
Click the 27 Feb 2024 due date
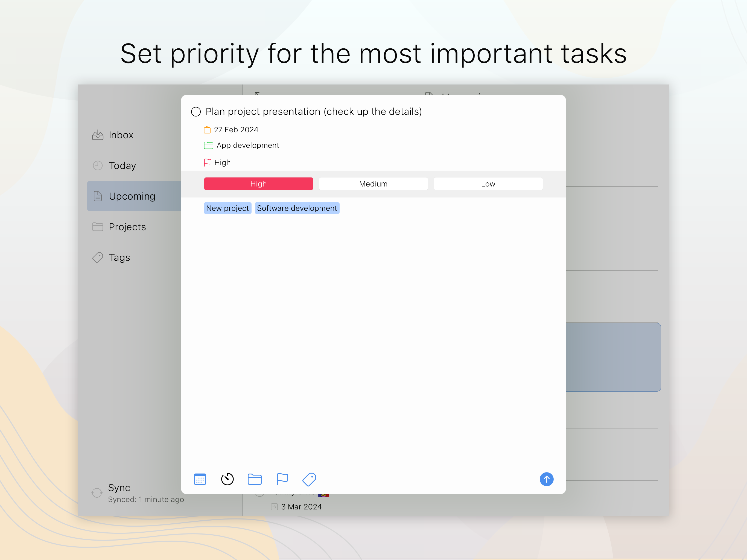pyautogui.click(x=236, y=130)
